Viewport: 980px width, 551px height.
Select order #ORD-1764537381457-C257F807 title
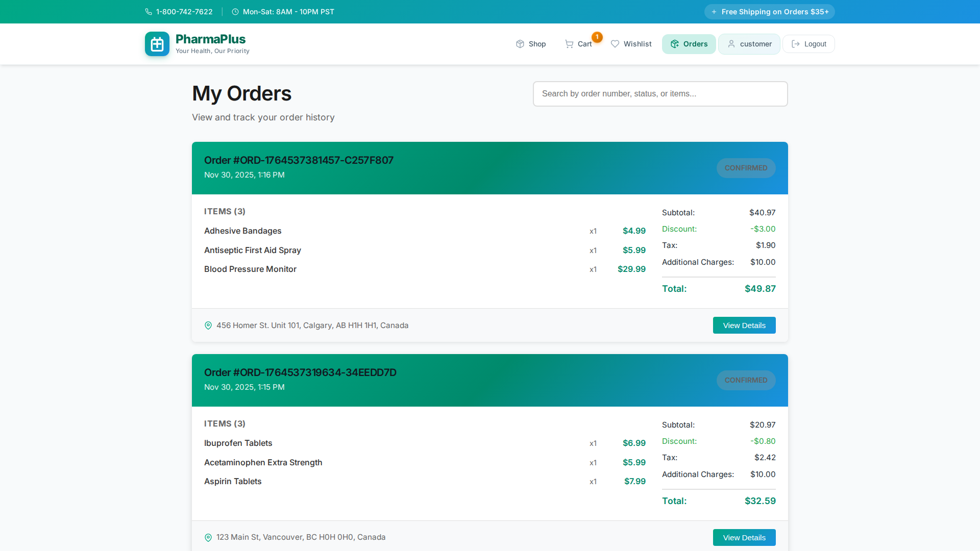pyautogui.click(x=299, y=160)
